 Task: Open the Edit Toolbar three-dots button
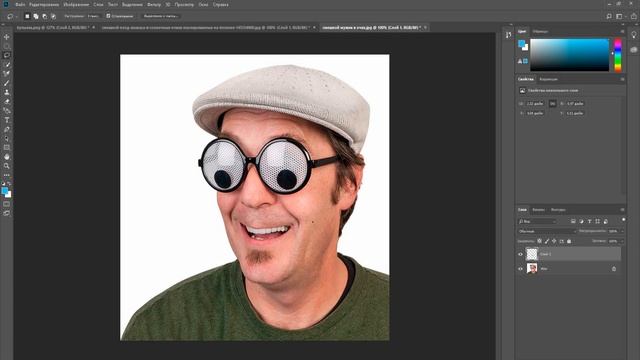pyautogui.click(x=7, y=175)
